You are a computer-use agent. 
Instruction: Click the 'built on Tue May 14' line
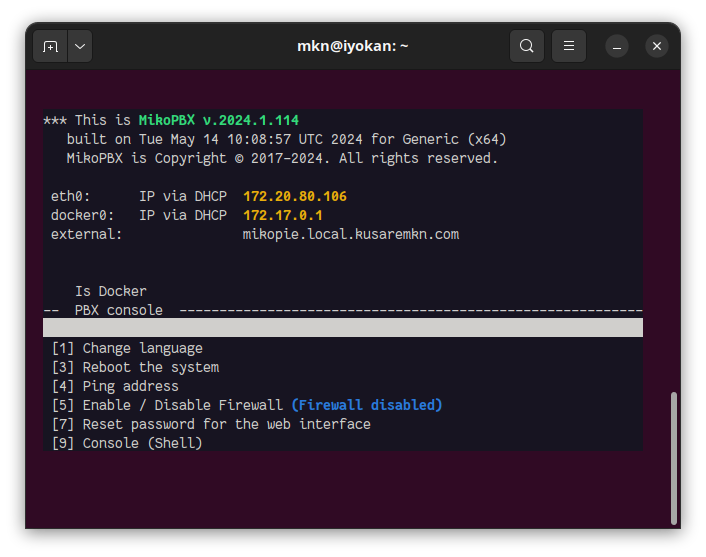(x=286, y=139)
